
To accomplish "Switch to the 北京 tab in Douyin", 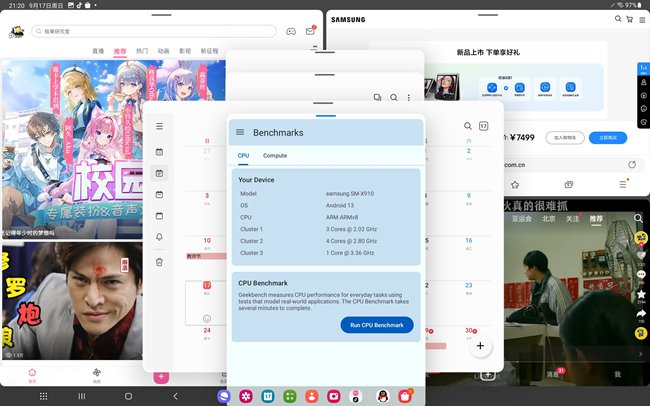I will pos(548,219).
